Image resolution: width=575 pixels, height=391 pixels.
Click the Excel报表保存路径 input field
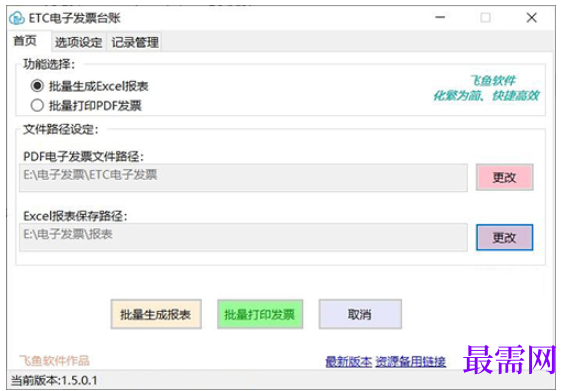(x=243, y=237)
